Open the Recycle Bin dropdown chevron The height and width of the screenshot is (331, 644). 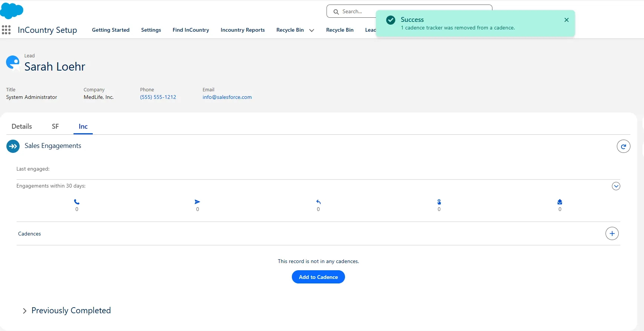click(311, 31)
